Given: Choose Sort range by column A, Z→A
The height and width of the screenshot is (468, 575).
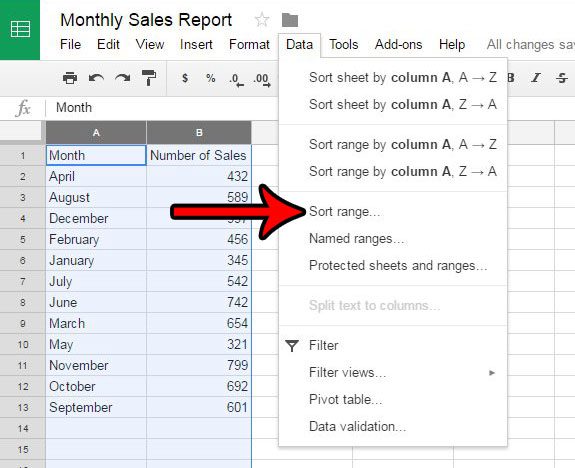Looking at the screenshot, I should click(x=393, y=171).
